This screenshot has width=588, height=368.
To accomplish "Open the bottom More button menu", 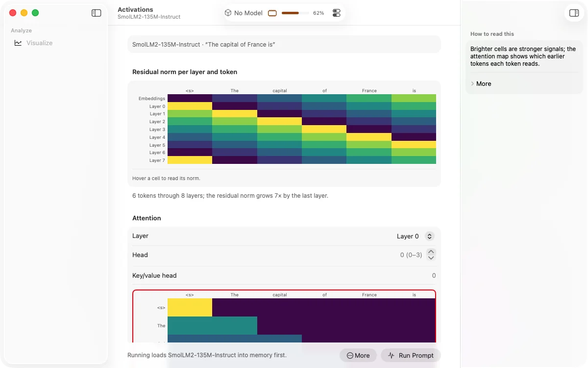I will 358,356.
